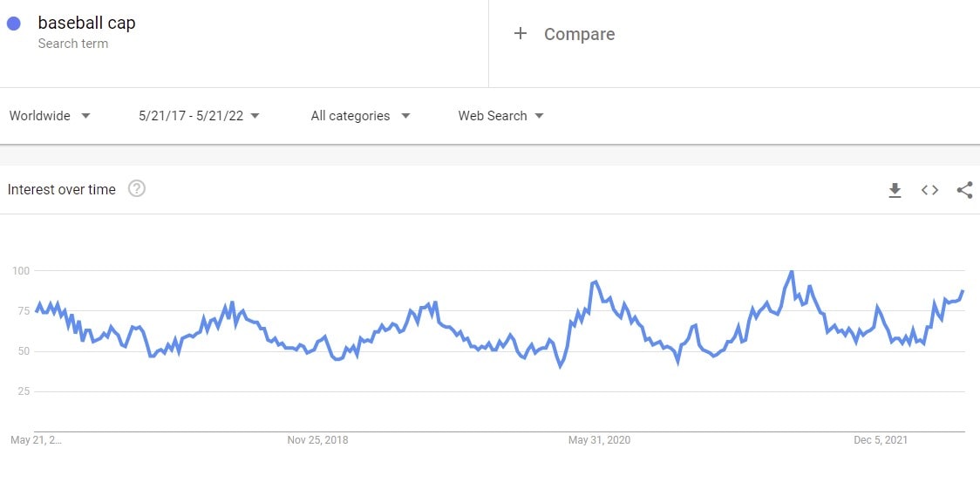The image size is (980, 489).
Task: Click the chart's highest peak point
Action: point(791,272)
